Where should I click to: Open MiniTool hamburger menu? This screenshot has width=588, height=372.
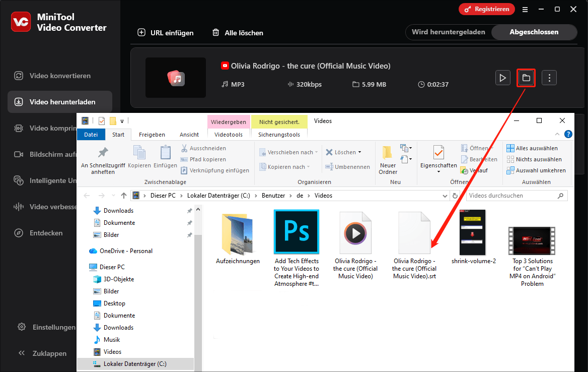coord(525,10)
